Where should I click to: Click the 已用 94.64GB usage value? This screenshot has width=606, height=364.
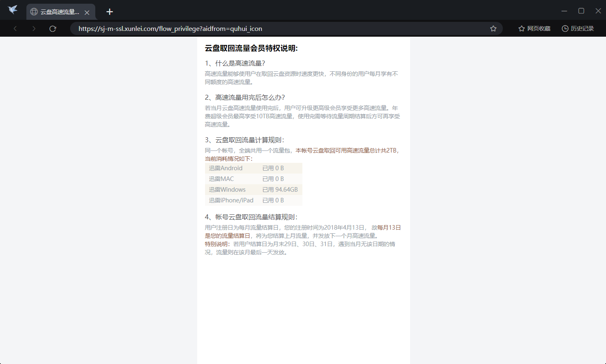click(281, 189)
